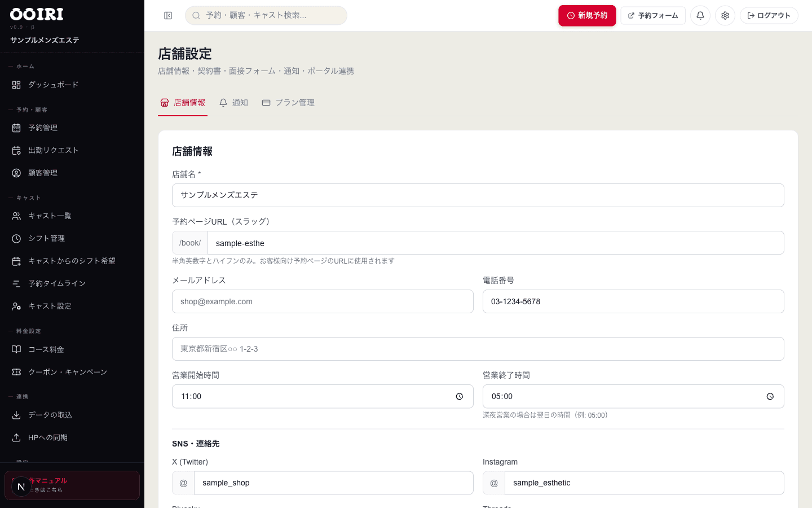Click the キャストからのシフト希望 calendar icon
The image size is (812, 508).
(x=16, y=261)
